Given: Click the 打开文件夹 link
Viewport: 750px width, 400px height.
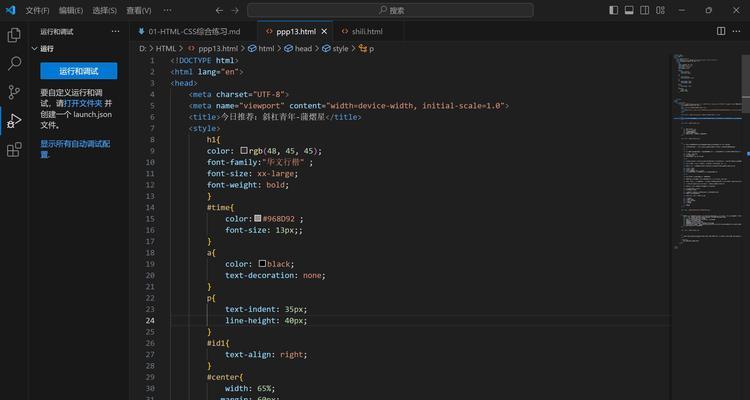Looking at the screenshot, I should point(83,103).
